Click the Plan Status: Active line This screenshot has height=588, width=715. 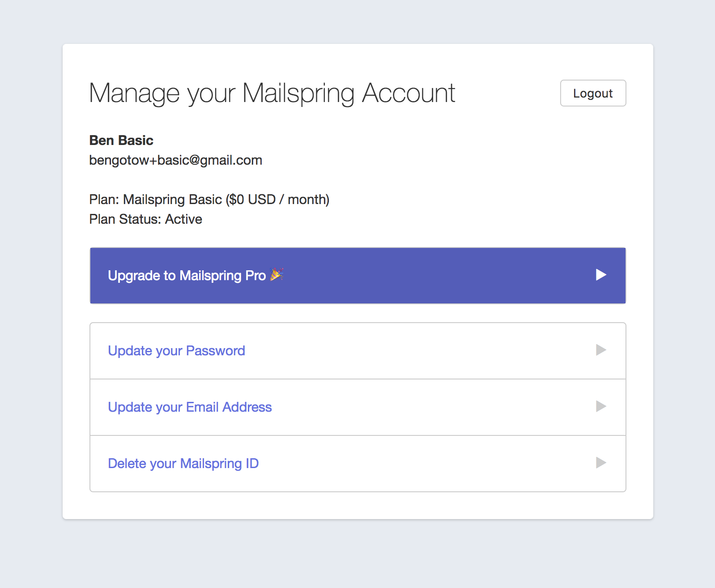(x=145, y=219)
